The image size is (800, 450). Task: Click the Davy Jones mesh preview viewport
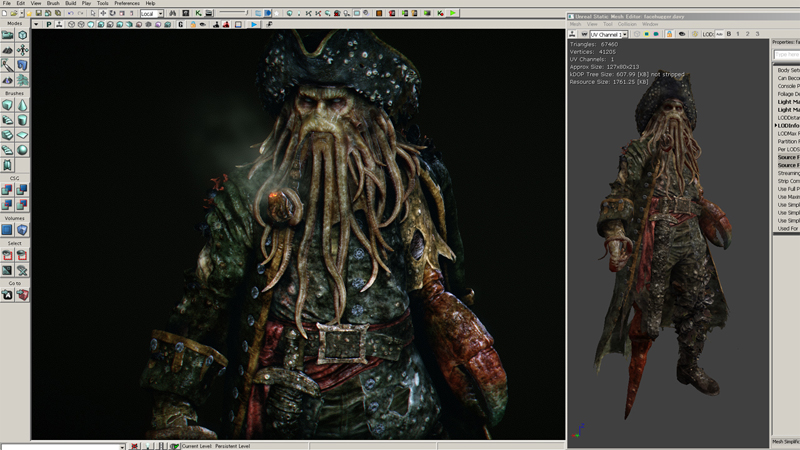pyautogui.click(x=668, y=245)
